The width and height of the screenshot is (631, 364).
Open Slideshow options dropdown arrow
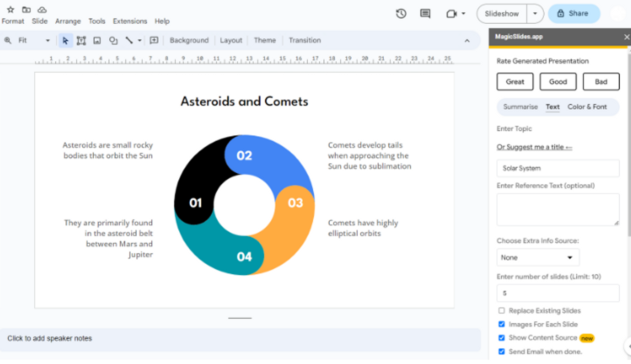pyautogui.click(x=535, y=14)
